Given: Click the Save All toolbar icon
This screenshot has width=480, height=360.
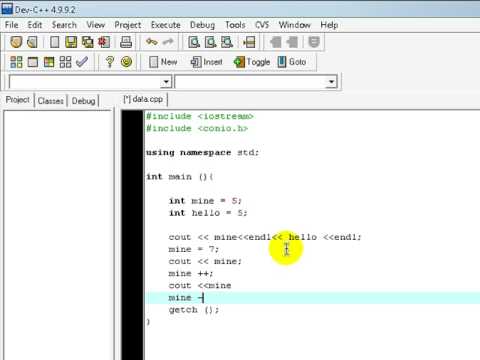Looking at the screenshot, I should (x=87, y=42).
